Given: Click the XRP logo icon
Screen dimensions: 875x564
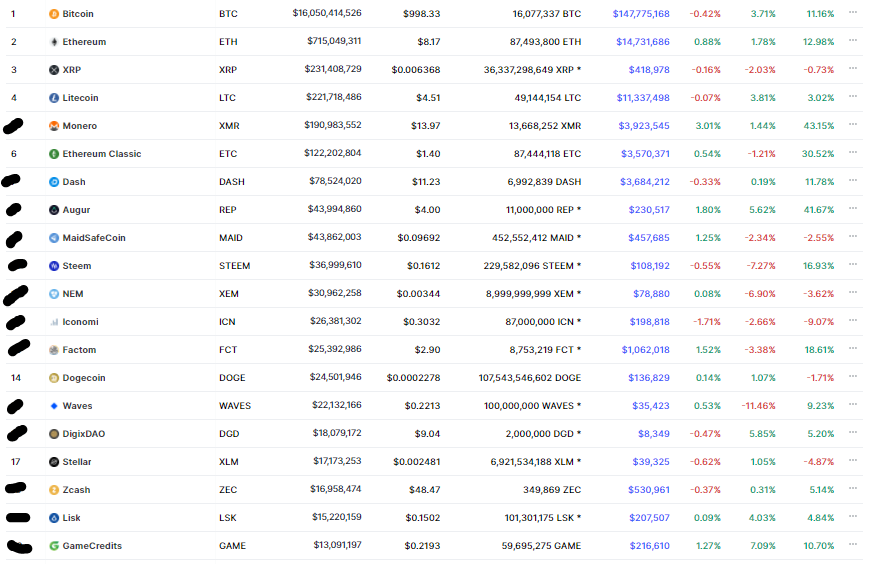Looking at the screenshot, I should [x=54, y=70].
